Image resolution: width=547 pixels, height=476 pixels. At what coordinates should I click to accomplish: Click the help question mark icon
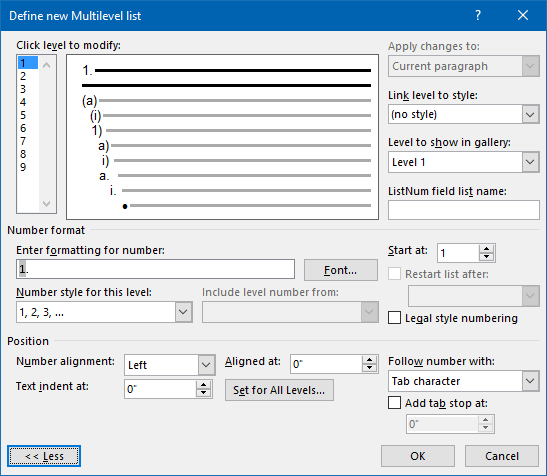pos(478,15)
